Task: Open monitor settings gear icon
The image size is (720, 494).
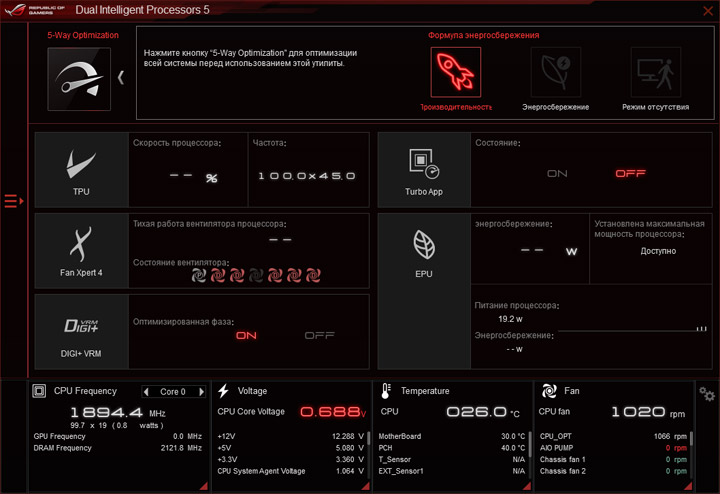Action: click(707, 394)
